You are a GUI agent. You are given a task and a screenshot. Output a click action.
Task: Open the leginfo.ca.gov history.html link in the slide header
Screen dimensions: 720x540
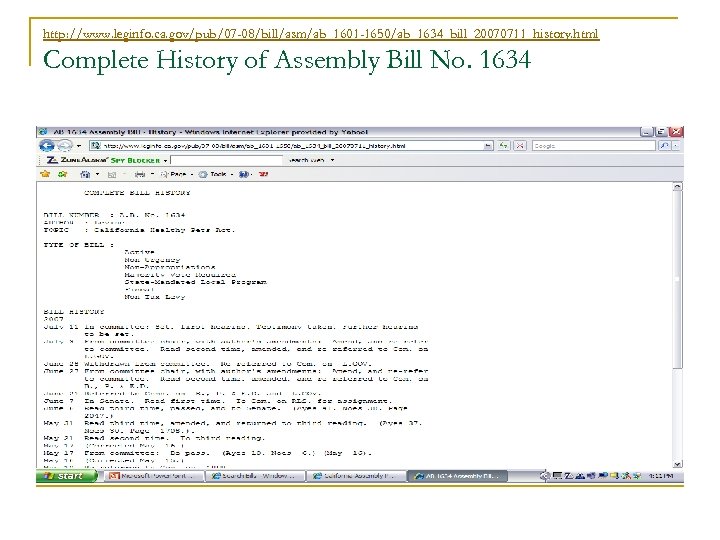pos(321,34)
